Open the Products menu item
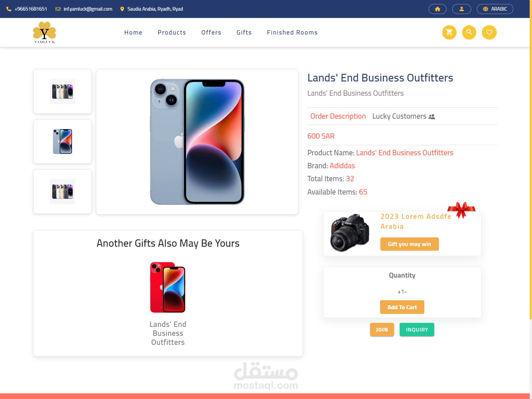This screenshot has height=399, width=532. pos(172,32)
